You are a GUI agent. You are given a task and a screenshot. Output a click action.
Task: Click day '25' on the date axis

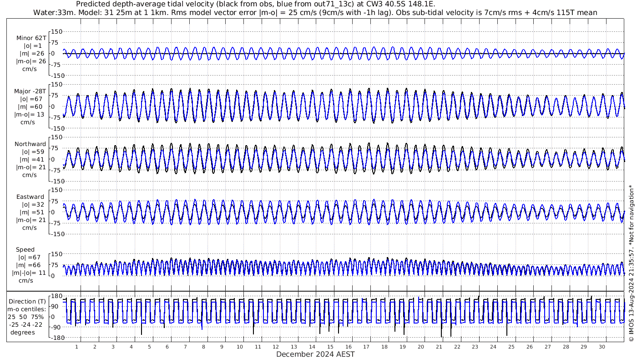[x=511, y=347]
